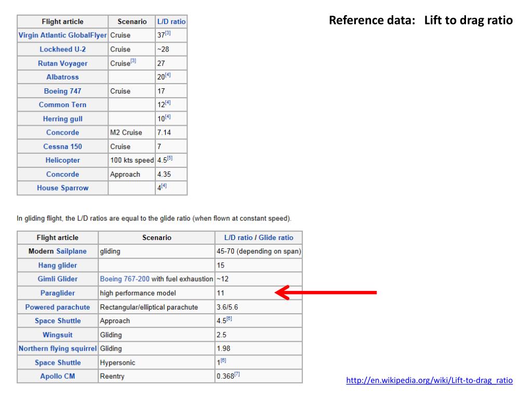Click the Glide ratio header link
This screenshot has height=399, width=532.
[x=276, y=238]
